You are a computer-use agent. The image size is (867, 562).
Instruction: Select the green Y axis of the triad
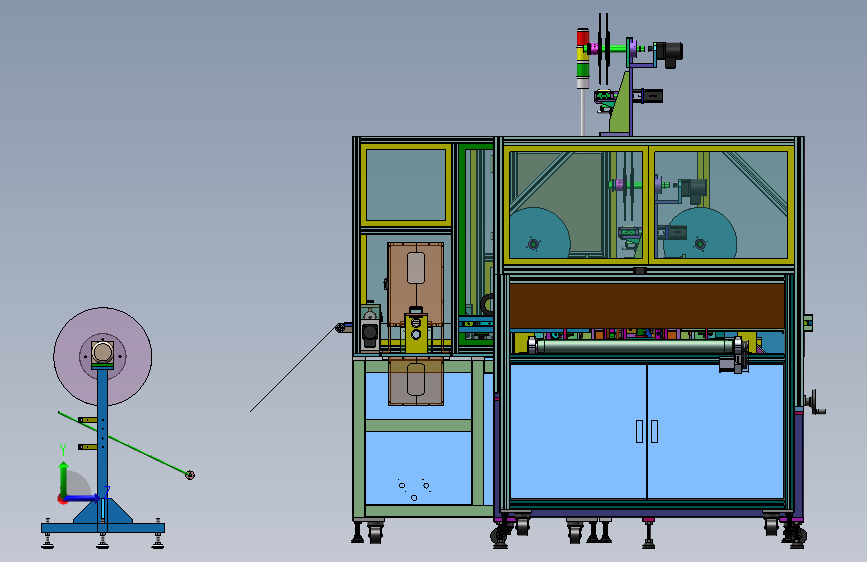[x=63, y=478]
